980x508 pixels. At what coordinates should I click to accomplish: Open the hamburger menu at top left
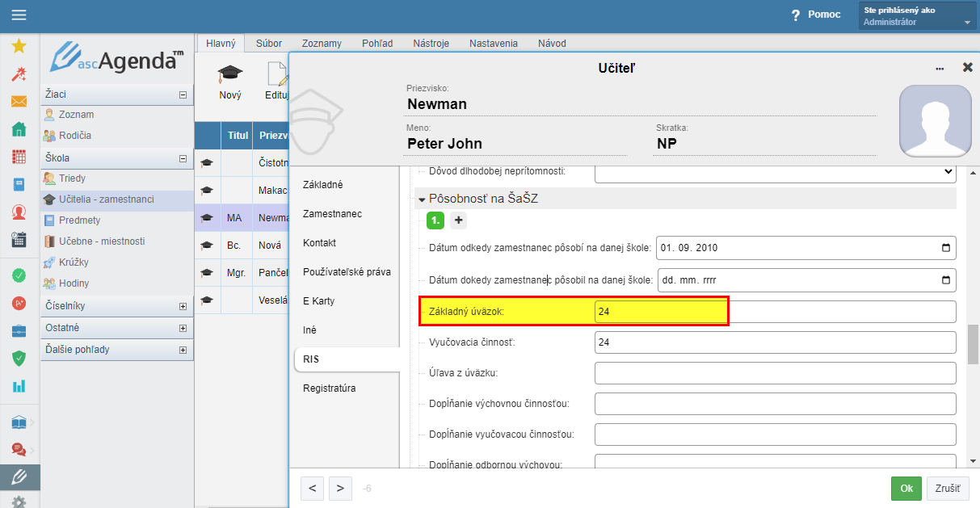19,15
